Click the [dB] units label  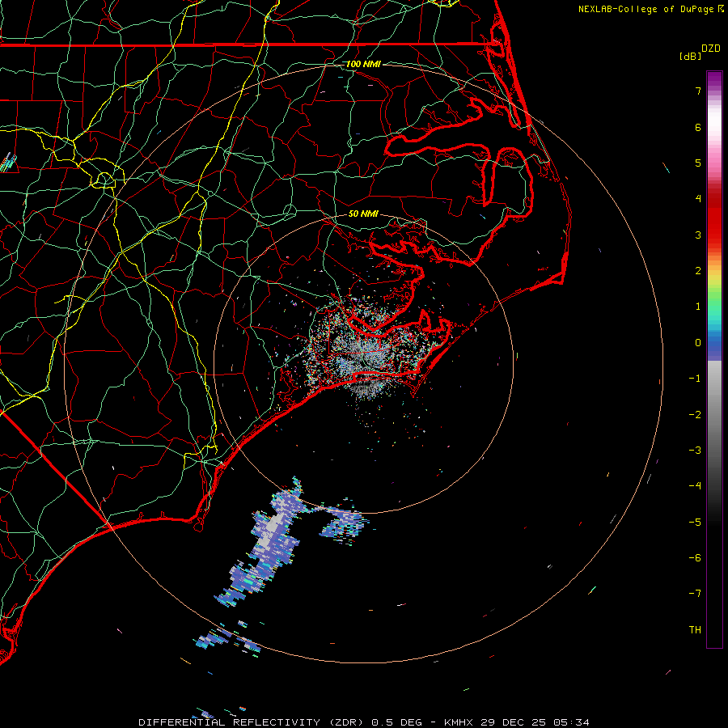pos(691,56)
